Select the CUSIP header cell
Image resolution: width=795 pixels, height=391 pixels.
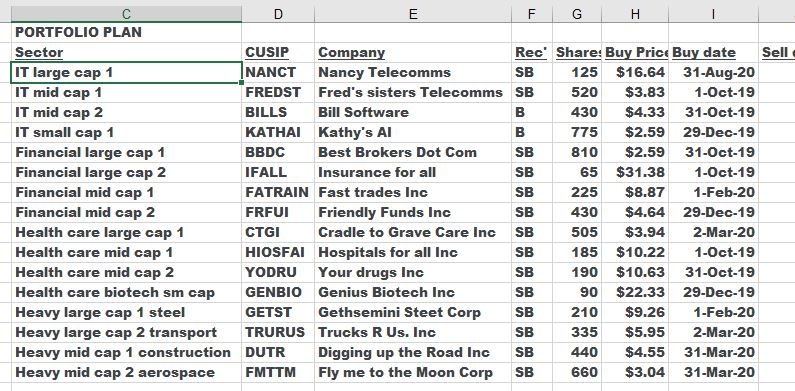(x=278, y=52)
